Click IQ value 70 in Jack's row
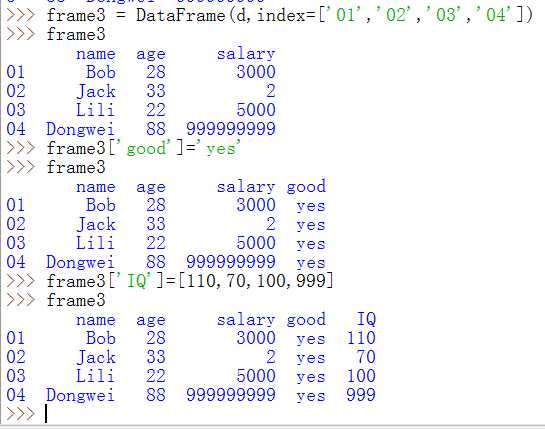Screen dimensions: 545x429 point(366,357)
